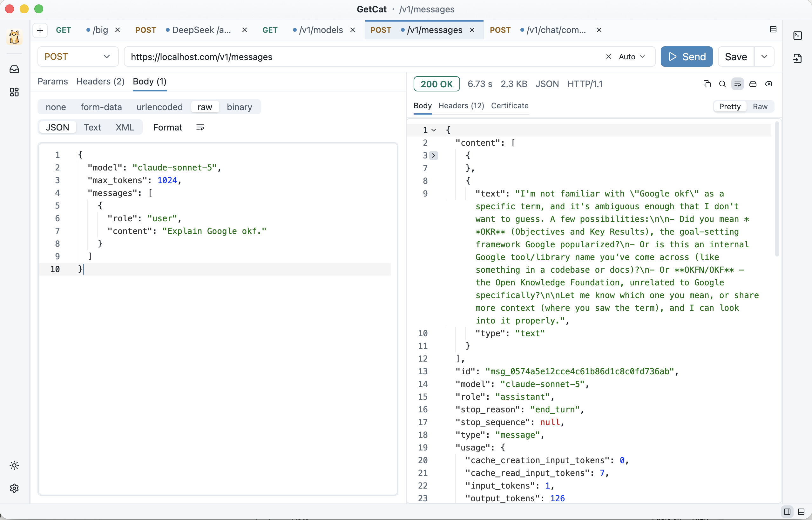This screenshot has width=812, height=520.
Task: Open the POST method dropdown
Action: click(x=78, y=57)
